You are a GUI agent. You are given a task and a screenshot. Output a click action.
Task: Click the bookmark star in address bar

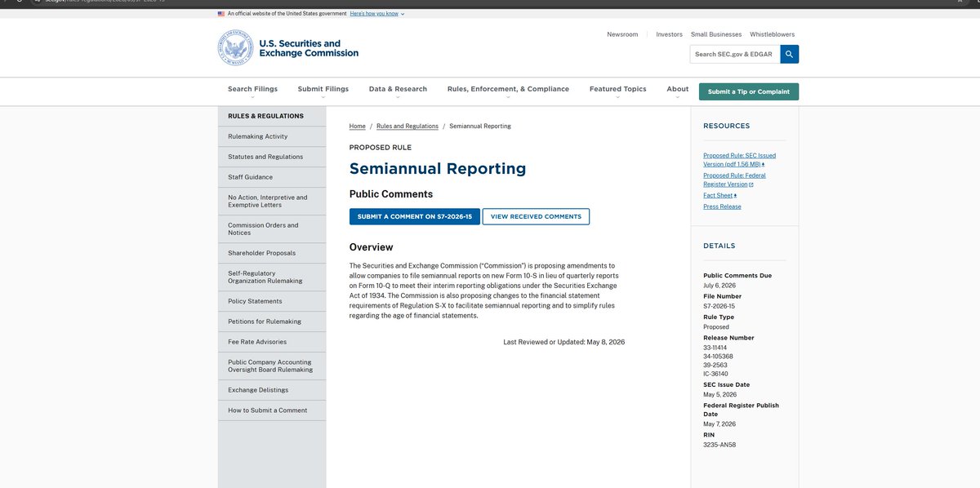coord(960,2)
